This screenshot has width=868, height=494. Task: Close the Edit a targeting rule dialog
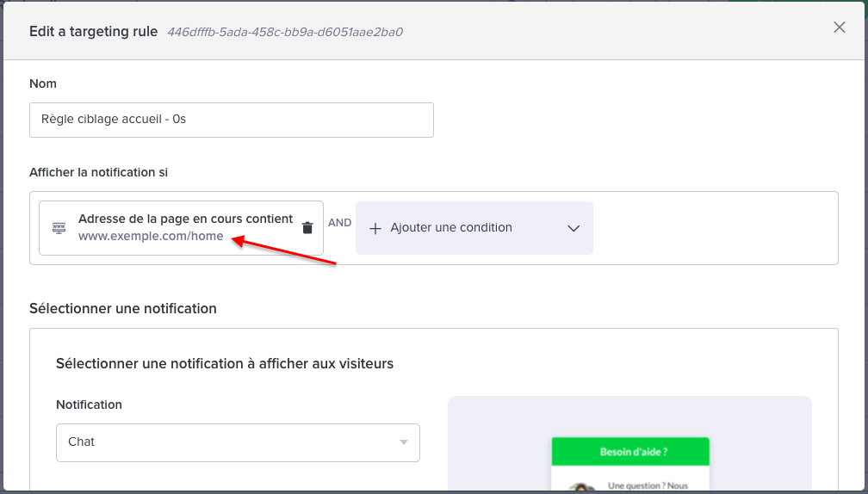(840, 27)
